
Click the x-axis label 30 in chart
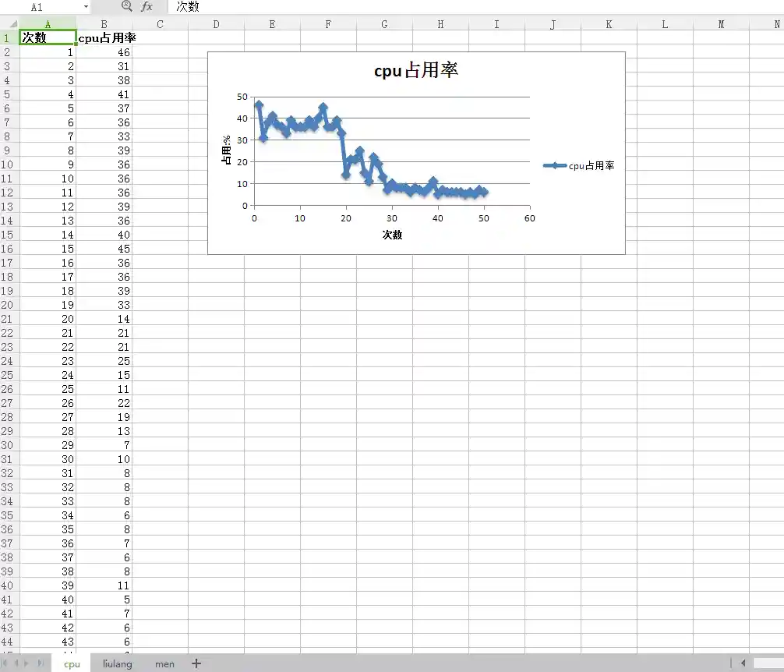[x=392, y=218]
